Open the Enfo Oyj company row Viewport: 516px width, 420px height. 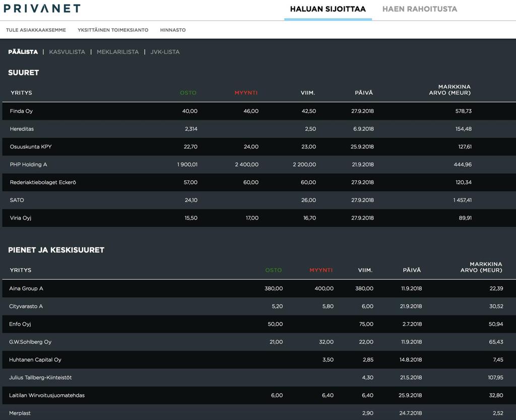click(259, 324)
